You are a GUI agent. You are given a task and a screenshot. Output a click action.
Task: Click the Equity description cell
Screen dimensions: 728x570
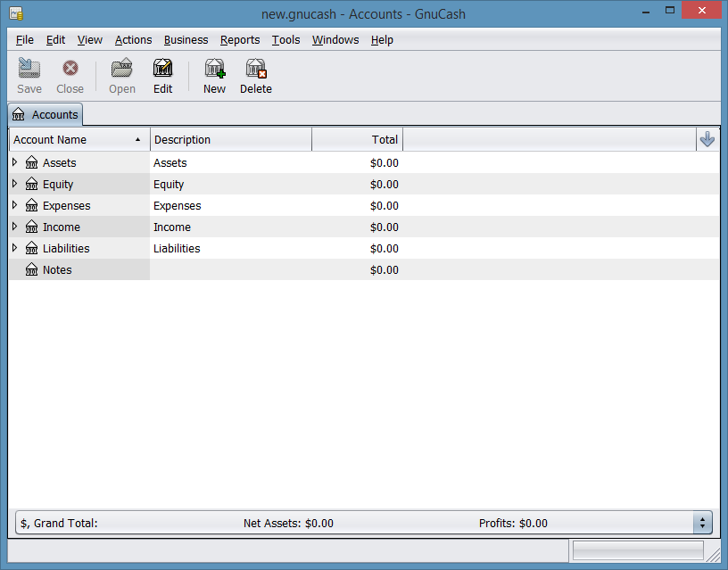(230, 184)
